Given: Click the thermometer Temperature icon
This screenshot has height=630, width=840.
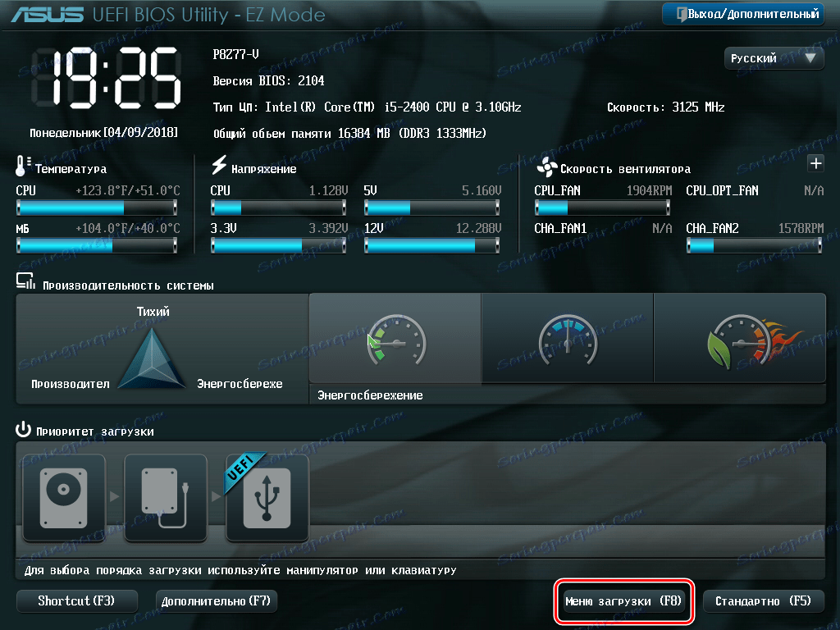Looking at the screenshot, I should [22, 166].
